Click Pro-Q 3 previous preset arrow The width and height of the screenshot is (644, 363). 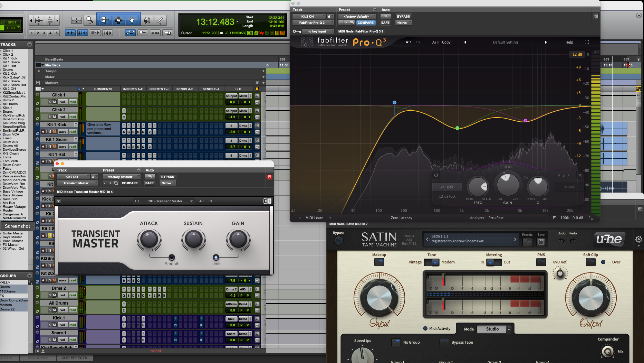[465, 42]
